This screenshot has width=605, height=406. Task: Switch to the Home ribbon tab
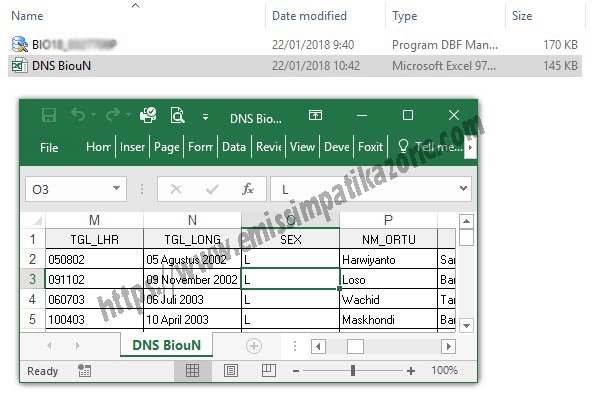pos(98,147)
